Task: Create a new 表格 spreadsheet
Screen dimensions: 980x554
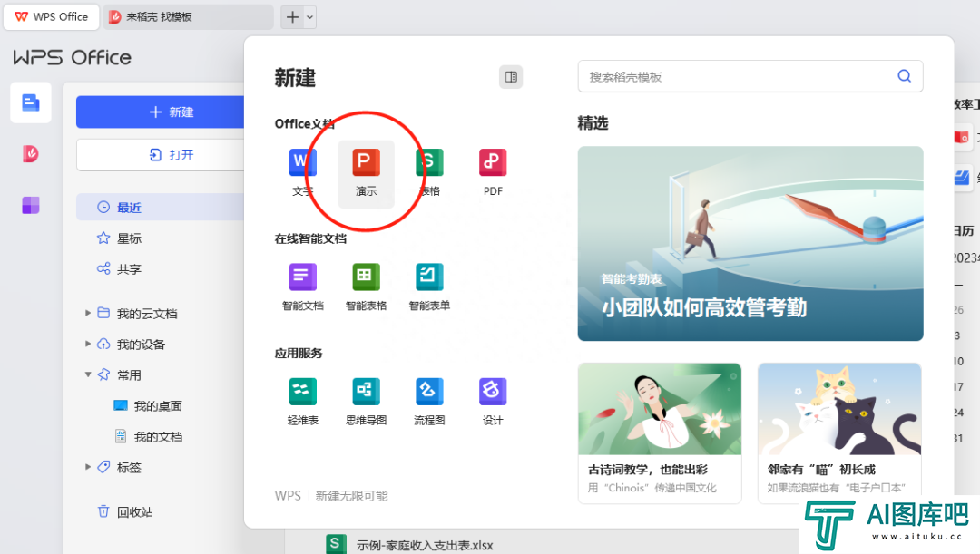Action: pos(429,172)
